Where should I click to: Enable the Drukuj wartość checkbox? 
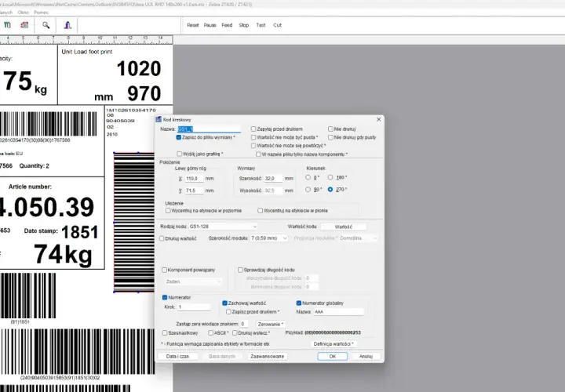[162, 238]
